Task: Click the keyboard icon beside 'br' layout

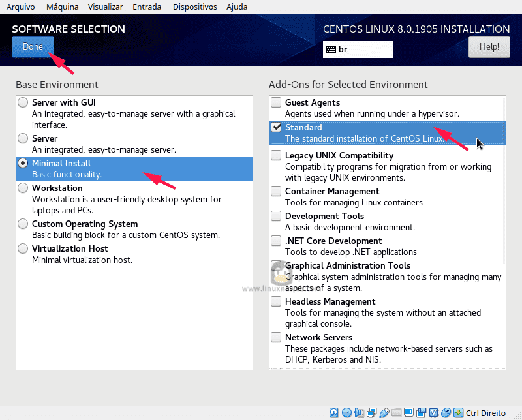Action: [x=331, y=50]
